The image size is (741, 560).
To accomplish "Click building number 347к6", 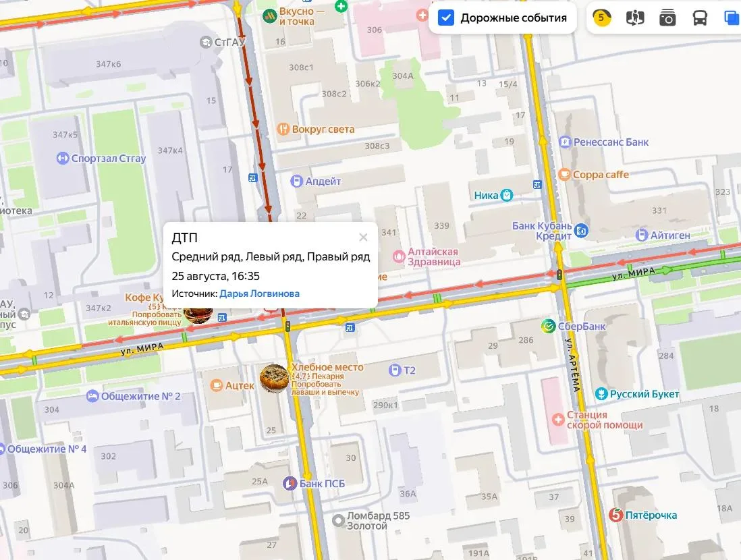I will coord(108,64).
